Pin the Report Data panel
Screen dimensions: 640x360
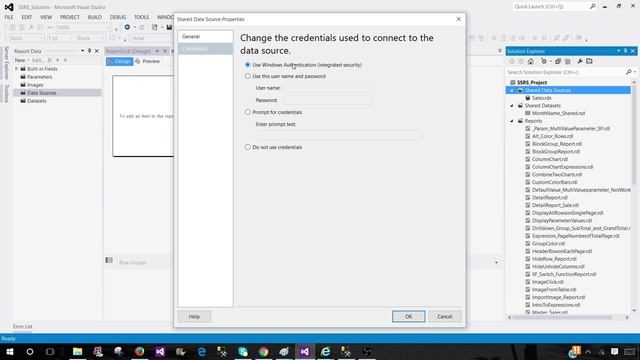click(x=89, y=51)
